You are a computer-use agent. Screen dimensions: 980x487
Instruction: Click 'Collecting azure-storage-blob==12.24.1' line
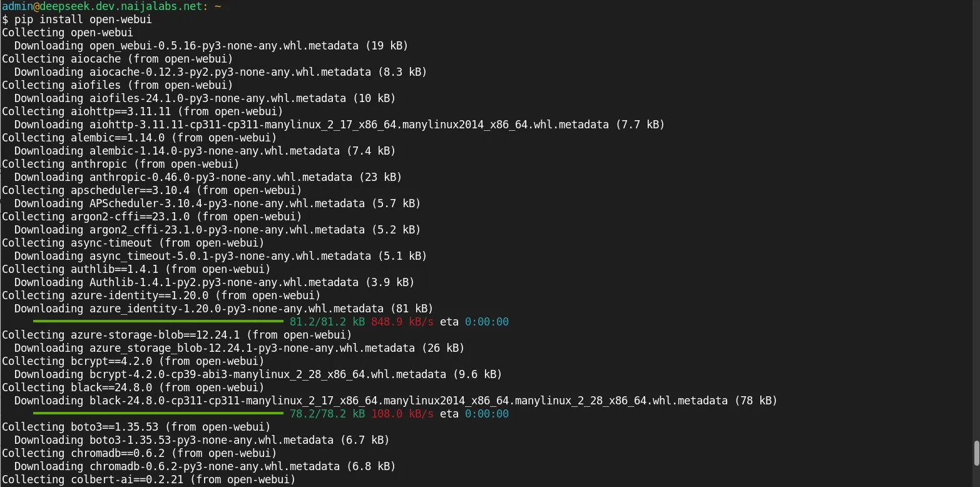point(177,335)
